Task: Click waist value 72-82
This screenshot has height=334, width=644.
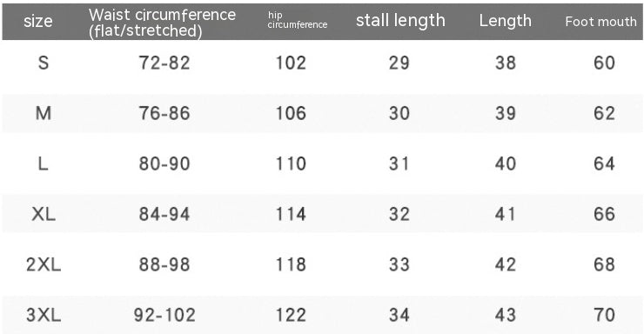Action: tap(164, 63)
